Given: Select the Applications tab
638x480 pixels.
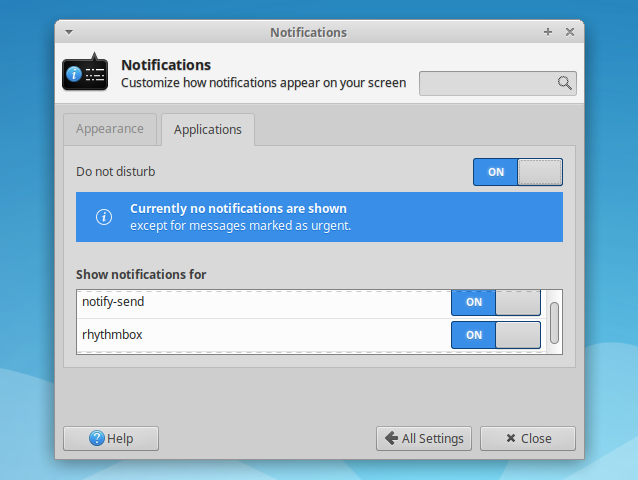Looking at the screenshot, I should tap(208, 130).
